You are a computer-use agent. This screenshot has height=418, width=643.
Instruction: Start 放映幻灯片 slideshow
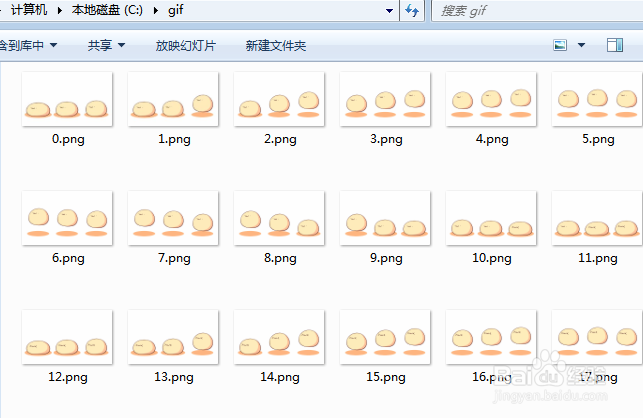click(186, 45)
